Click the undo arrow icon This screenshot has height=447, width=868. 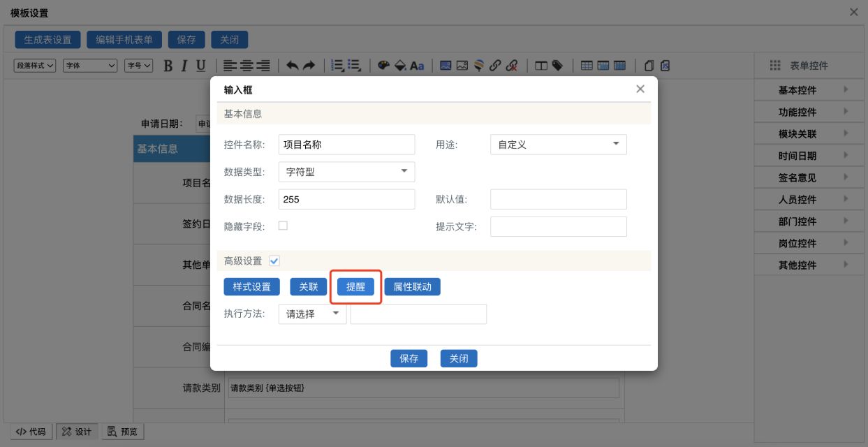pyautogui.click(x=293, y=66)
